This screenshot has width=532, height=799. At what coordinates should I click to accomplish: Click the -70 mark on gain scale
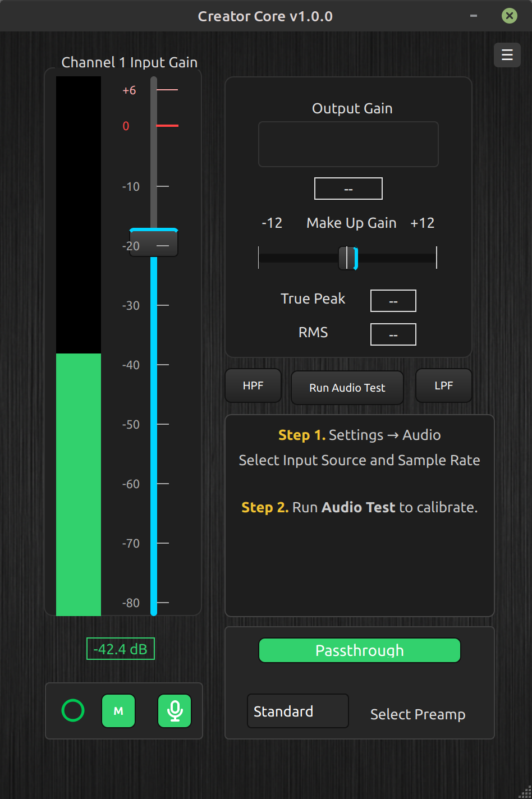pyautogui.click(x=131, y=543)
